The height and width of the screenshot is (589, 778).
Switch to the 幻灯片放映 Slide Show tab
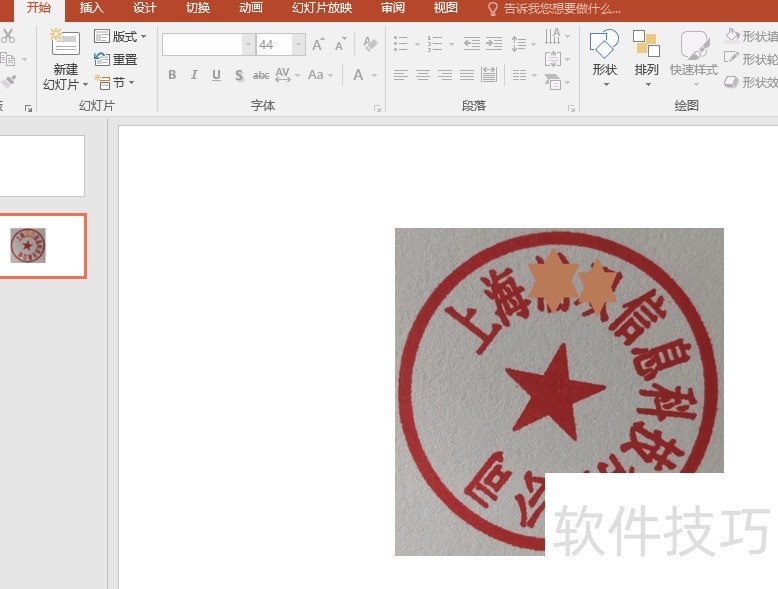click(322, 8)
